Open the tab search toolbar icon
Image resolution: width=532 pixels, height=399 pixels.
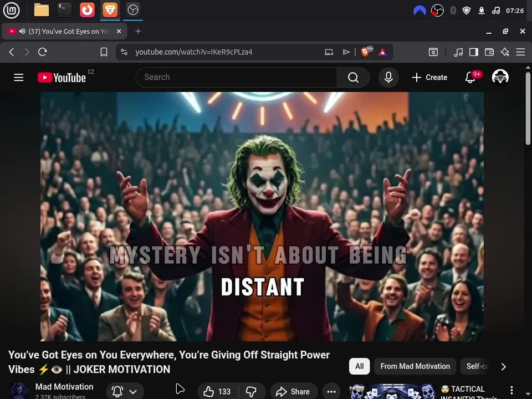(x=433, y=52)
